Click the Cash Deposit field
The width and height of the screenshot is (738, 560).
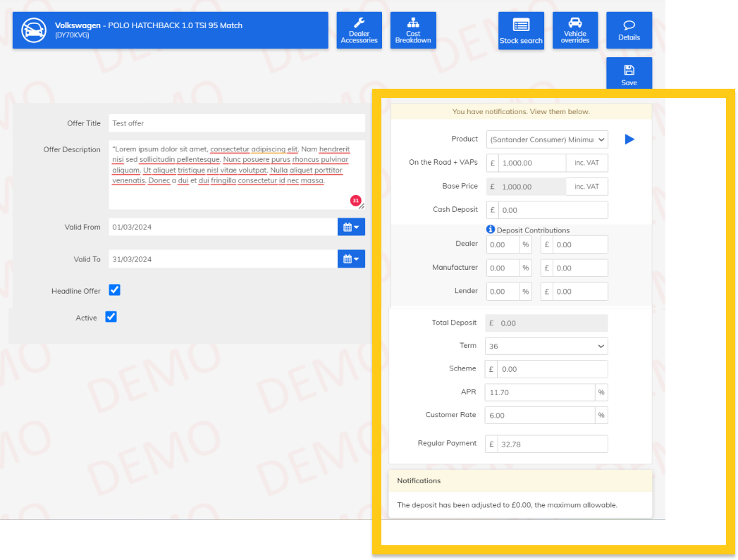point(553,210)
